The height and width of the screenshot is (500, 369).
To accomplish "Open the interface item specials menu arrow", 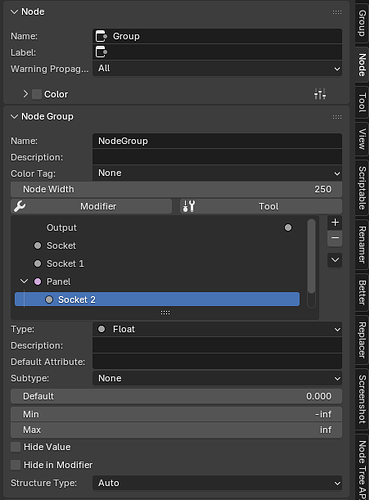I will (335, 260).
